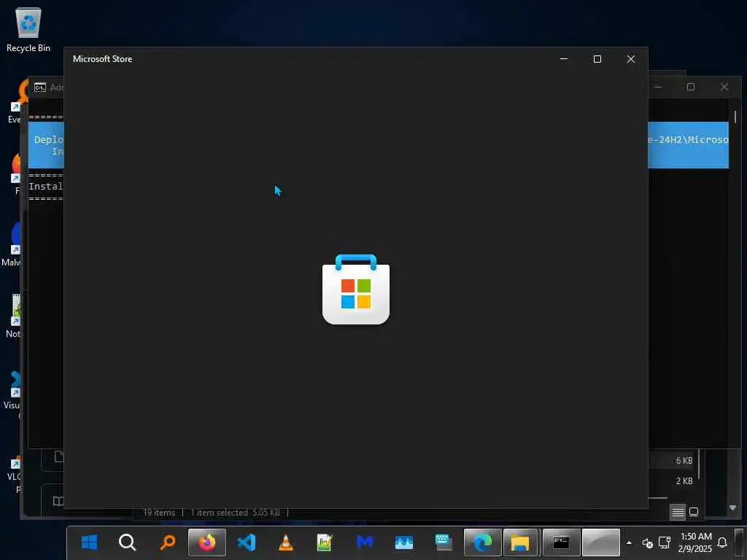Click '1 item selected 5.05 KB' status text
This screenshot has height=560, width=747.
coord(235,513)
